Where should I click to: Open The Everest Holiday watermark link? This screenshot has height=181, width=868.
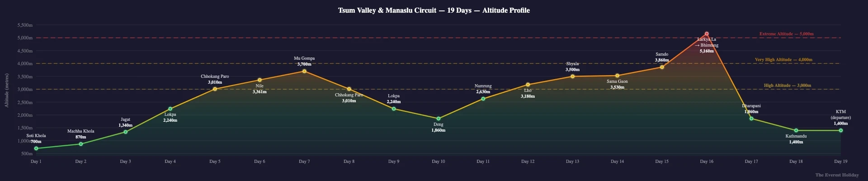[837, 175]
